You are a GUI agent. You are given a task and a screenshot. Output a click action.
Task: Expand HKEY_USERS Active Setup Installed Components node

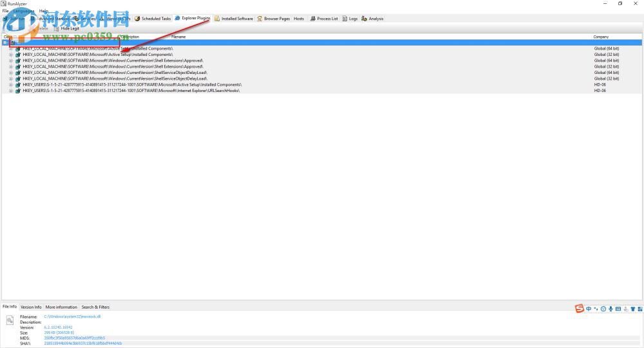coord(11,84)
